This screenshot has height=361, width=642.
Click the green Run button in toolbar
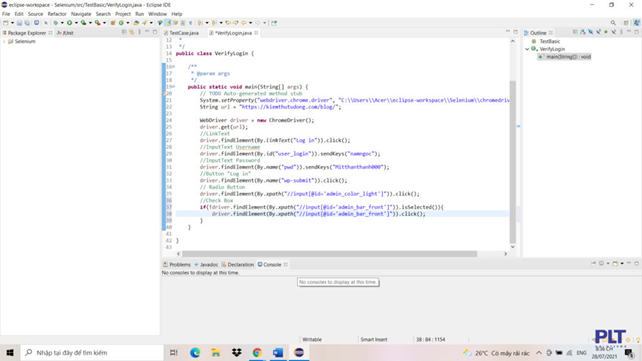point(70,23)
